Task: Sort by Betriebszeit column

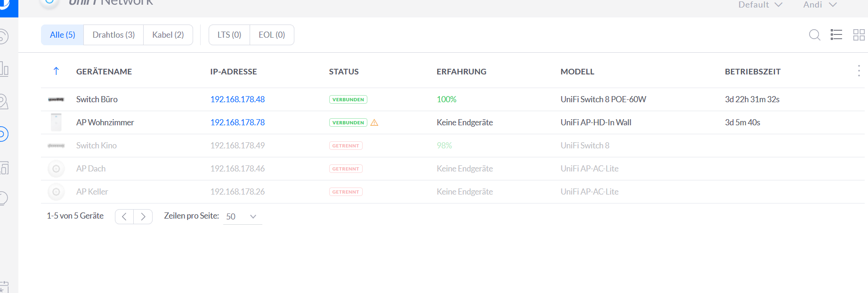Action: pos(753,72)
